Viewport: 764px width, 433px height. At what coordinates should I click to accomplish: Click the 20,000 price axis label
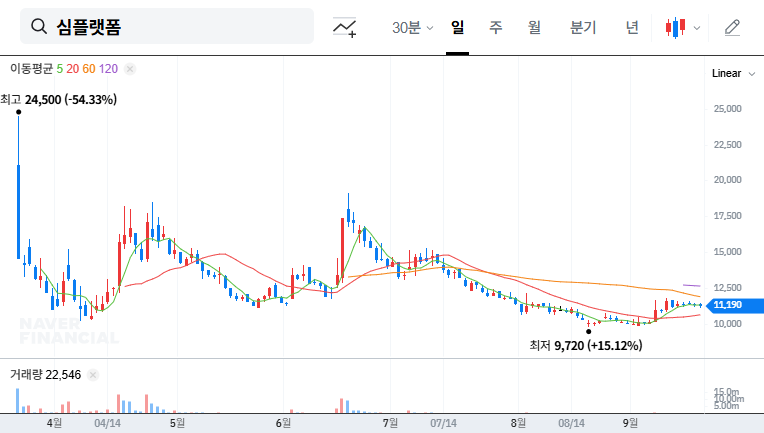727,180
